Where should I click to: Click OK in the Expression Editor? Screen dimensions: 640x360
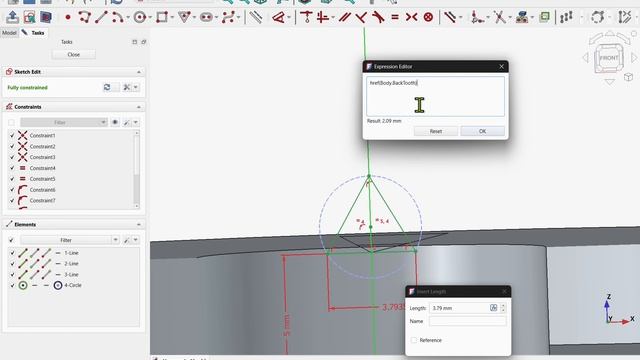point(482,131)
